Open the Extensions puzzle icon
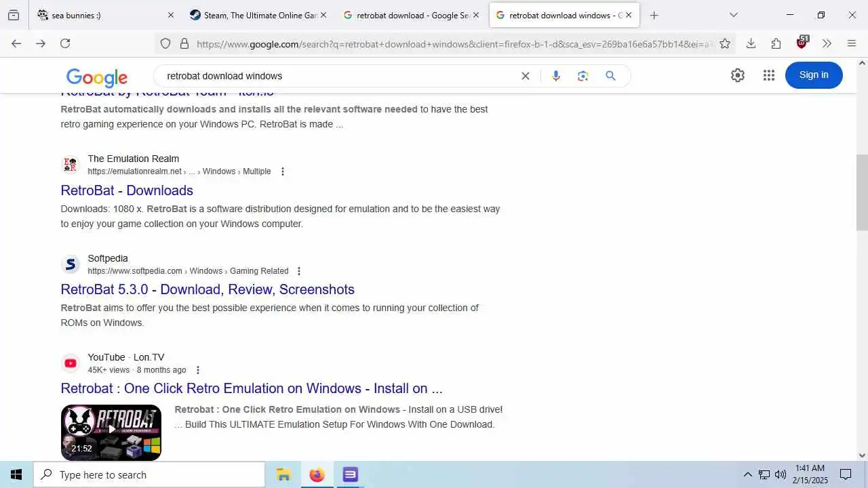The image size is (868, 488). click(776, 43)
